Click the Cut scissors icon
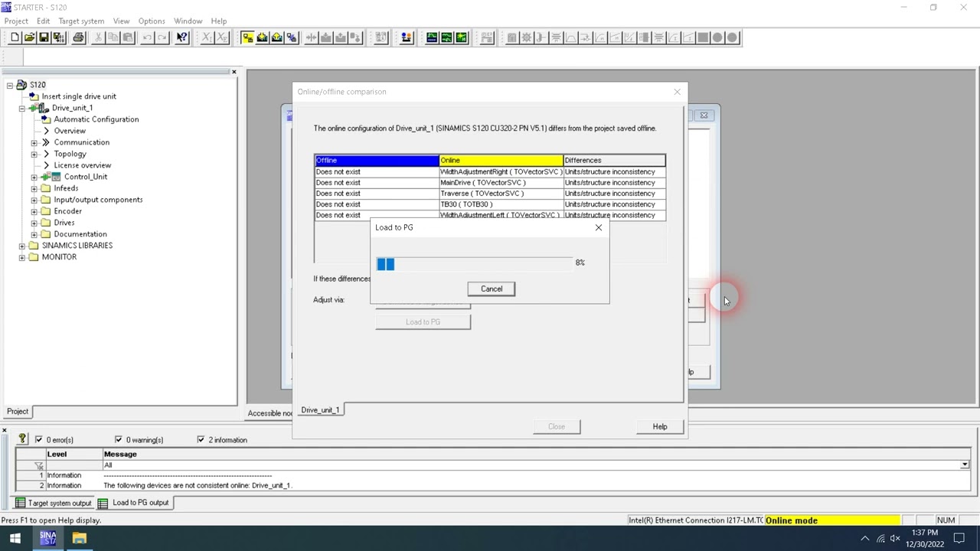 98,37
